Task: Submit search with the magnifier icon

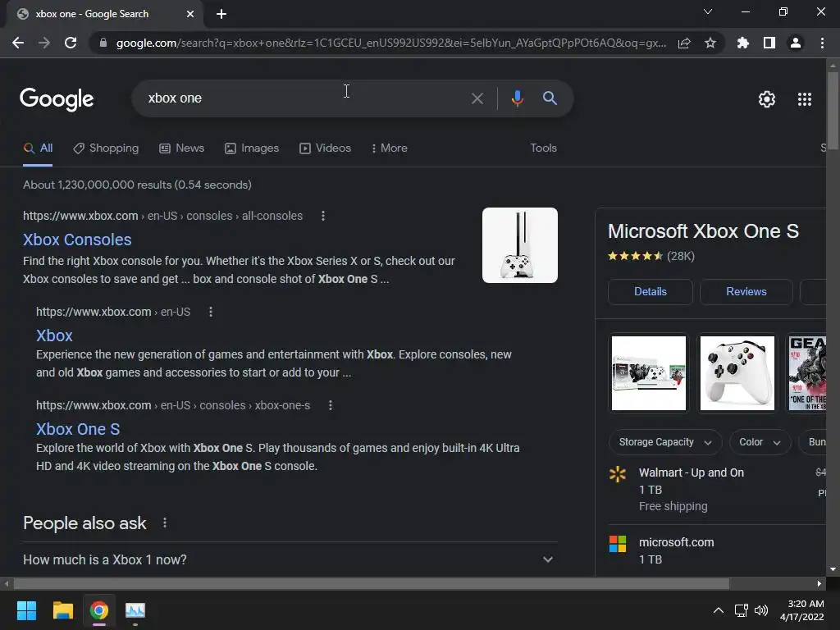Action: (x=550, y=98)
